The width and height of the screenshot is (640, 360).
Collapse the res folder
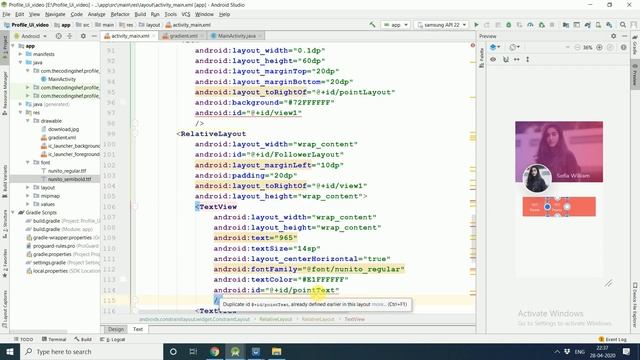pyautogui.click(x=20, y=112)
